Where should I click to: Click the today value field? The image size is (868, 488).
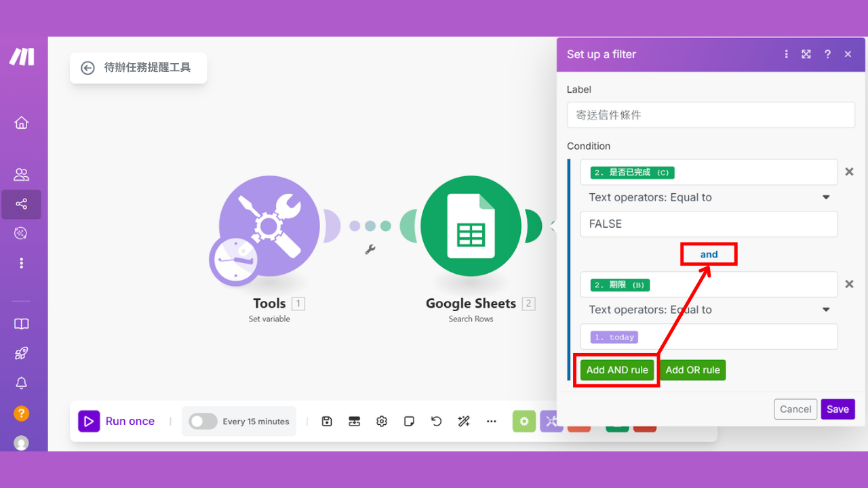pyautogui.click(x=709, y=337)
